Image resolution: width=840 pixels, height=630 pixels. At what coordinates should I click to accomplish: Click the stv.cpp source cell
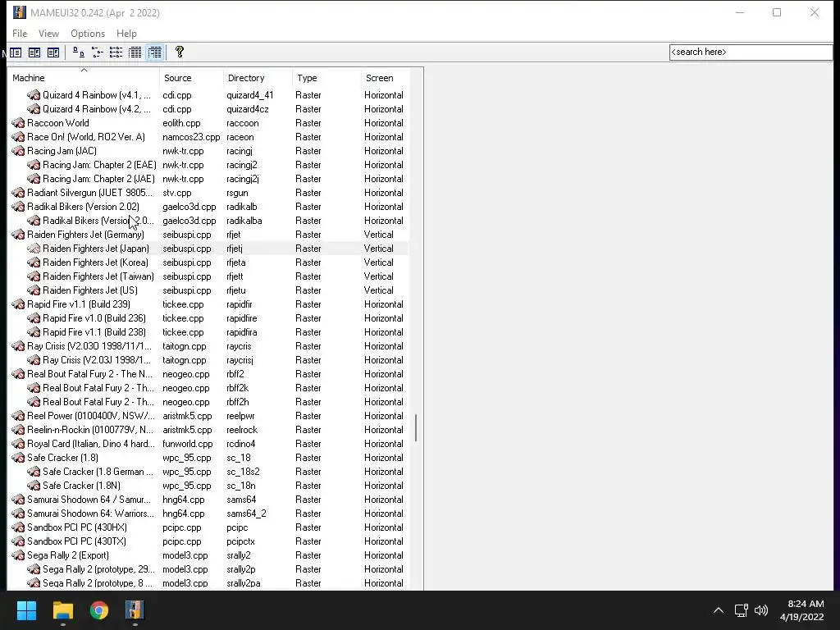coord(177,193)
